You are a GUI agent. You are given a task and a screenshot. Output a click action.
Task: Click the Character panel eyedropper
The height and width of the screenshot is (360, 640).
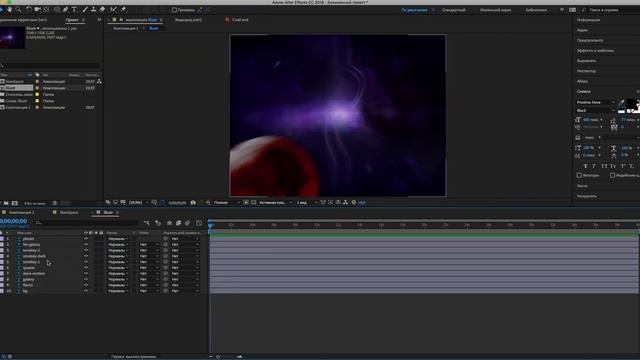point(621,102)
